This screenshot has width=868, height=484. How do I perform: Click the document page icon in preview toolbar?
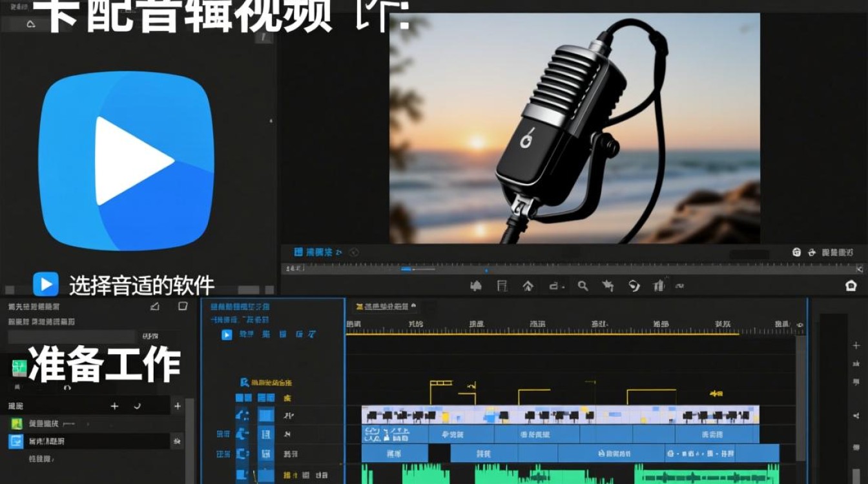pos(502,285)
